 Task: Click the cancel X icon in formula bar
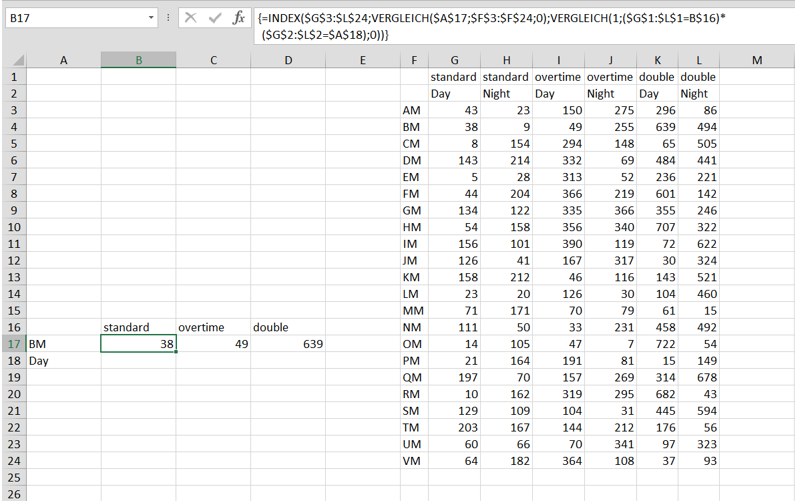pyautogui.click(x=191, y=18)
